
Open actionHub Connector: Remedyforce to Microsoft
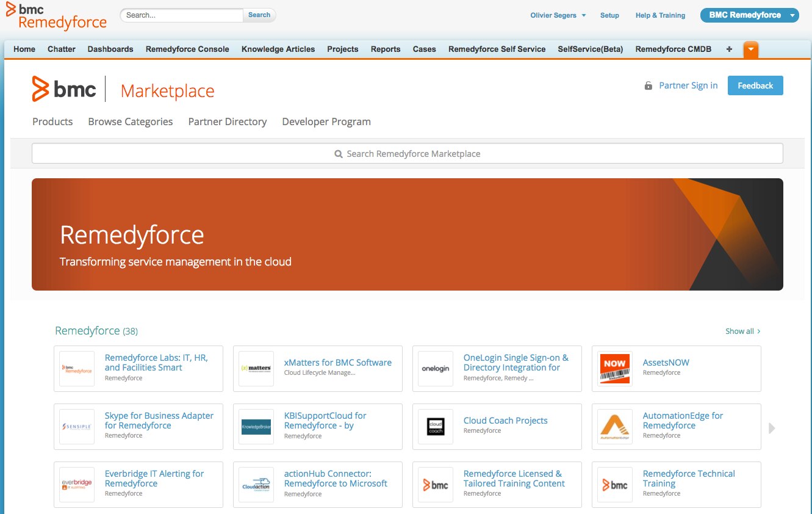(336, 479)
